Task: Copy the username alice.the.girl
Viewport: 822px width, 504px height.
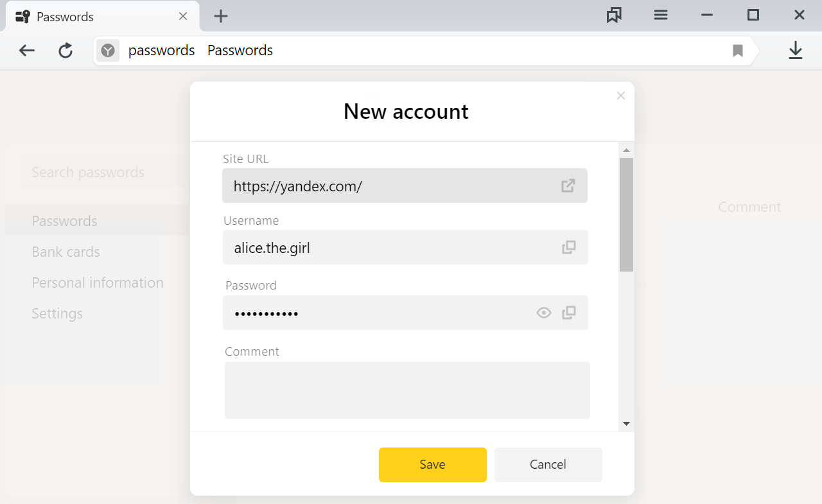Action: (x=569, y=247)
